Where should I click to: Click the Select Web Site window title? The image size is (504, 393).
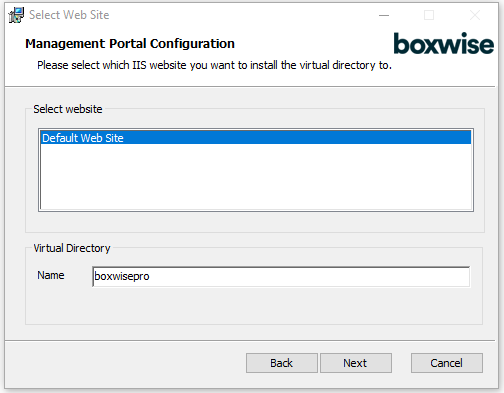point(69,15)
